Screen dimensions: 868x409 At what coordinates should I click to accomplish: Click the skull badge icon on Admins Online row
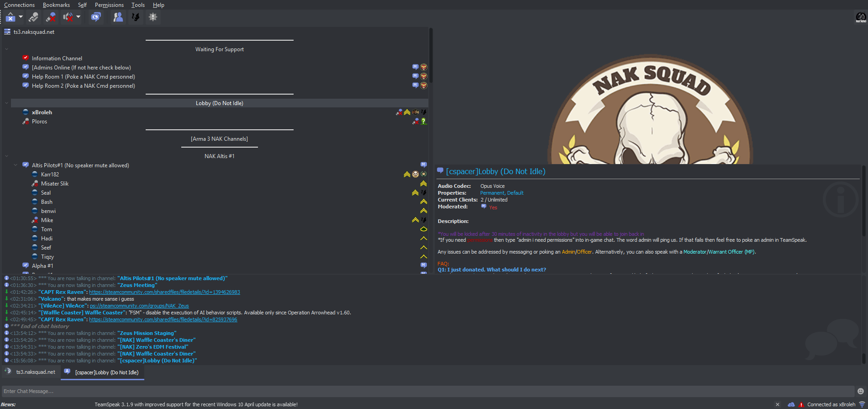(x=424, y=67)
